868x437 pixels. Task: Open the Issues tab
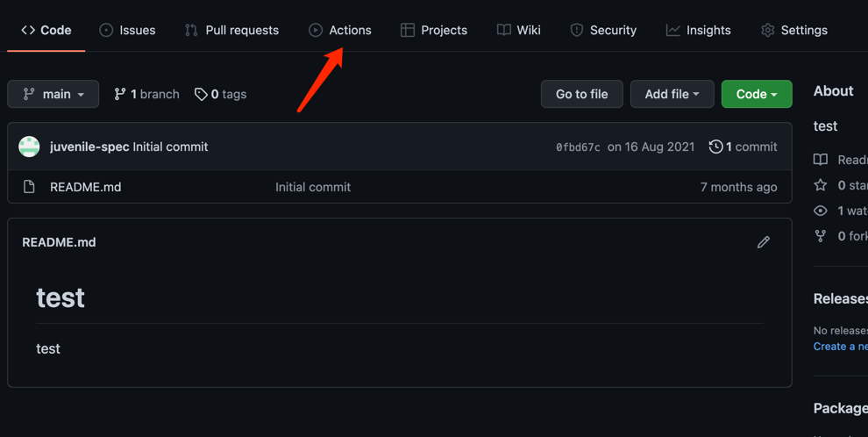127,30
